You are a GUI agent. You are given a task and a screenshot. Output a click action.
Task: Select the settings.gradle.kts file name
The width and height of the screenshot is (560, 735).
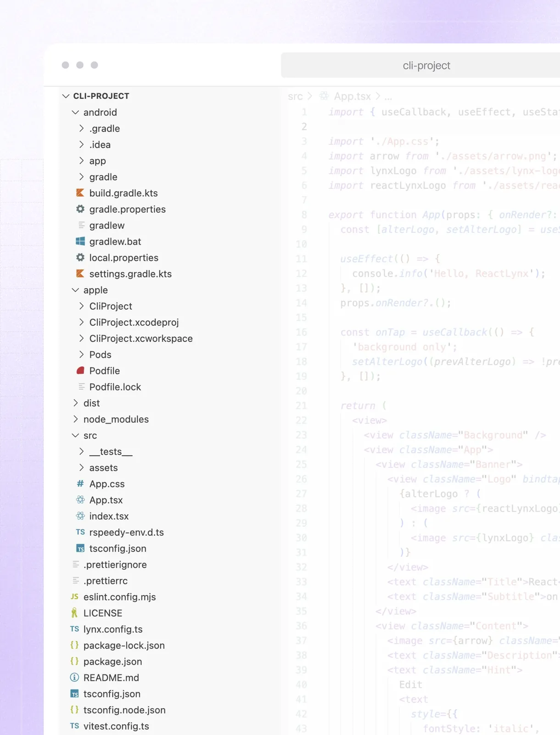point(130,274)
